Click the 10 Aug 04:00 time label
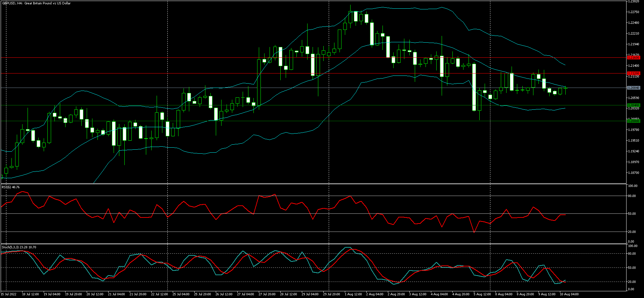Screen dimensions: 644x298 tap(569, 294)
